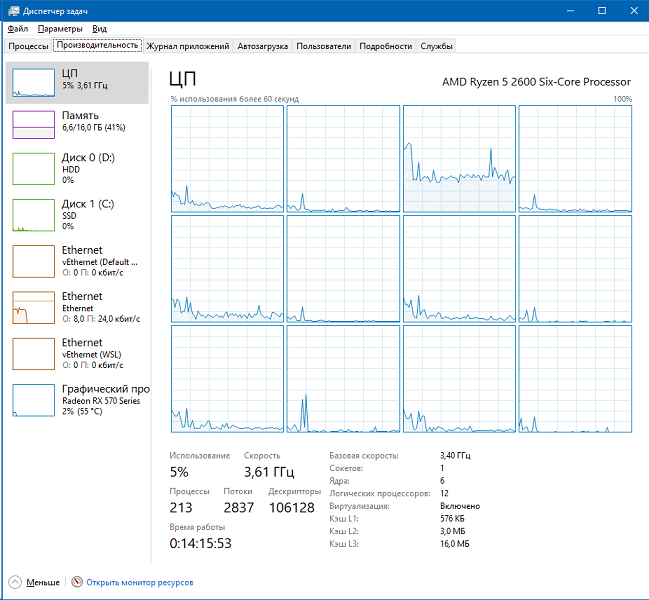Click the first logical processor graph
649x600 pixels.
click(x=227, y=159)
